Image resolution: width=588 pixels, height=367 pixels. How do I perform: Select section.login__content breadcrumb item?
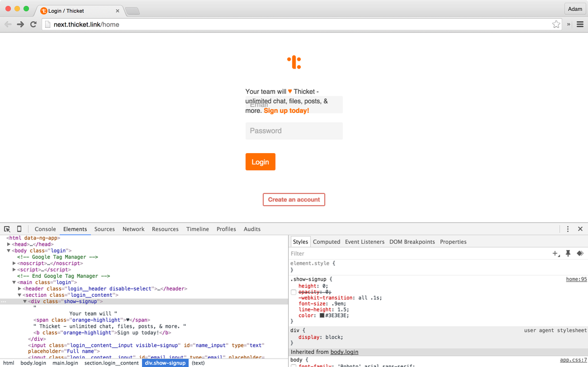click(111, 363)
